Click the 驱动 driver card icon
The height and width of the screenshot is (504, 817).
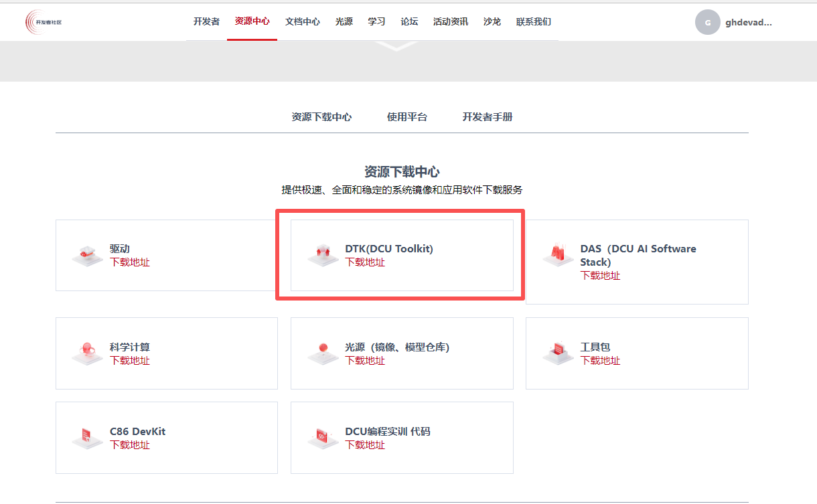(88, 256)
